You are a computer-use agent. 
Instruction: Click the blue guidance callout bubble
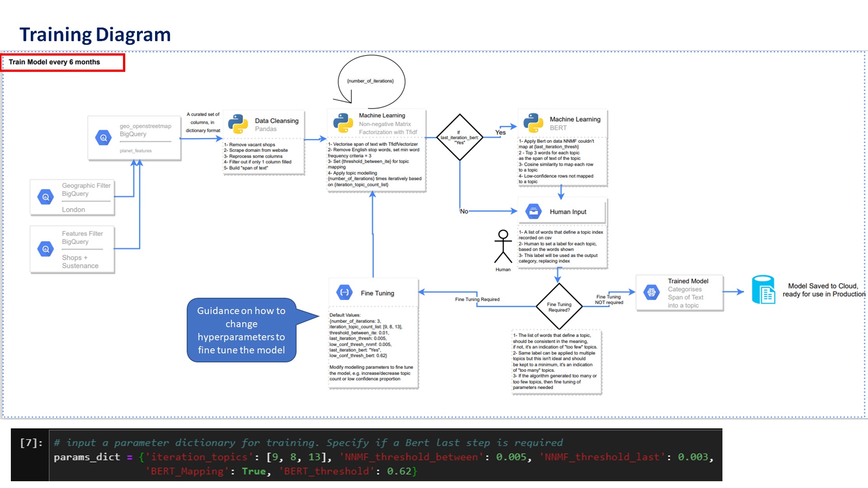tap(241, 330)
